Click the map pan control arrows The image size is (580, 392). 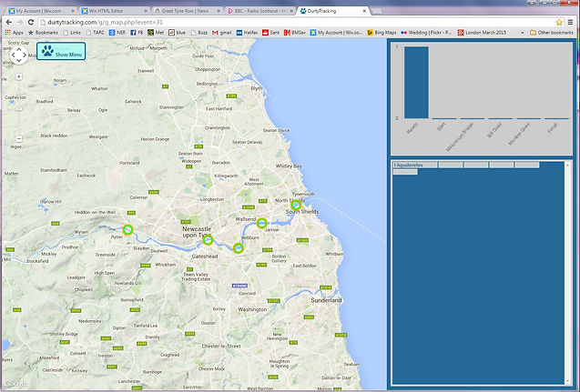point(19,55)
